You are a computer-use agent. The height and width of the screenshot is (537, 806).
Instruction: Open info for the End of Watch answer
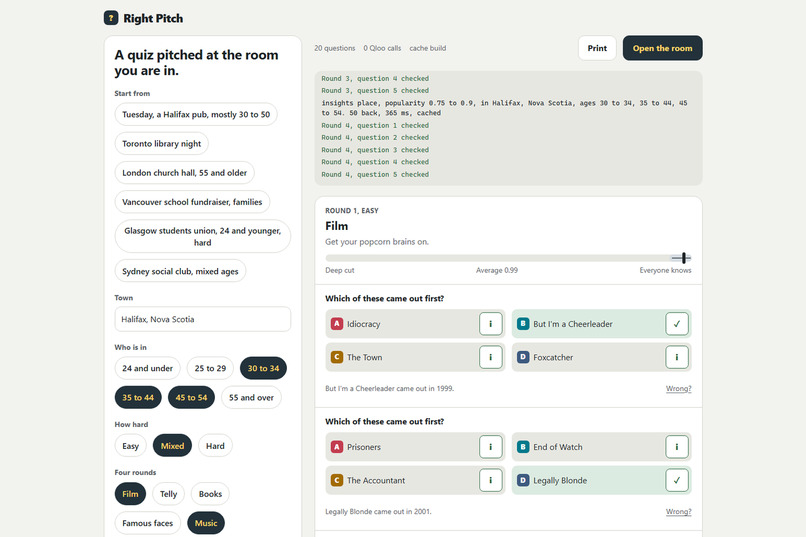pos(676,447)
